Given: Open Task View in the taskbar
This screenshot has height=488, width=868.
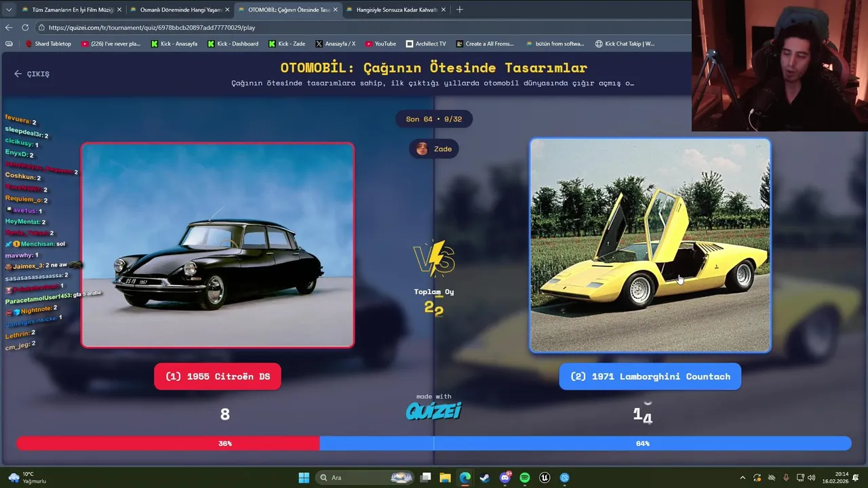Looking at the screenshot, I should (425, 478).
